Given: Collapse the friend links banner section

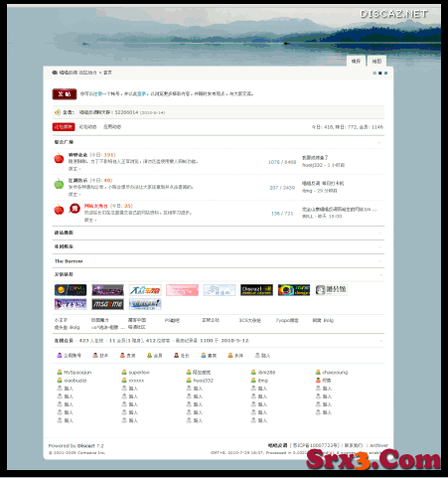Looking at the screenshot, I should pyautogui.click(x=380, y=274).
